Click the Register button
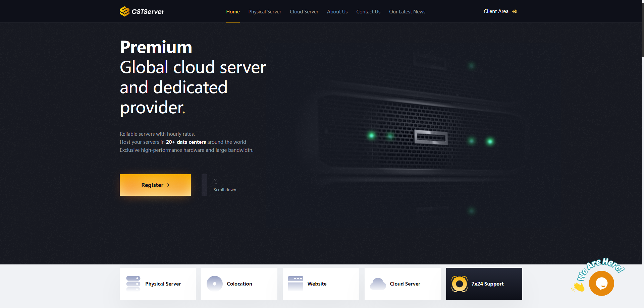The width and height of the screenshot is (644, 308). point(155,185)
